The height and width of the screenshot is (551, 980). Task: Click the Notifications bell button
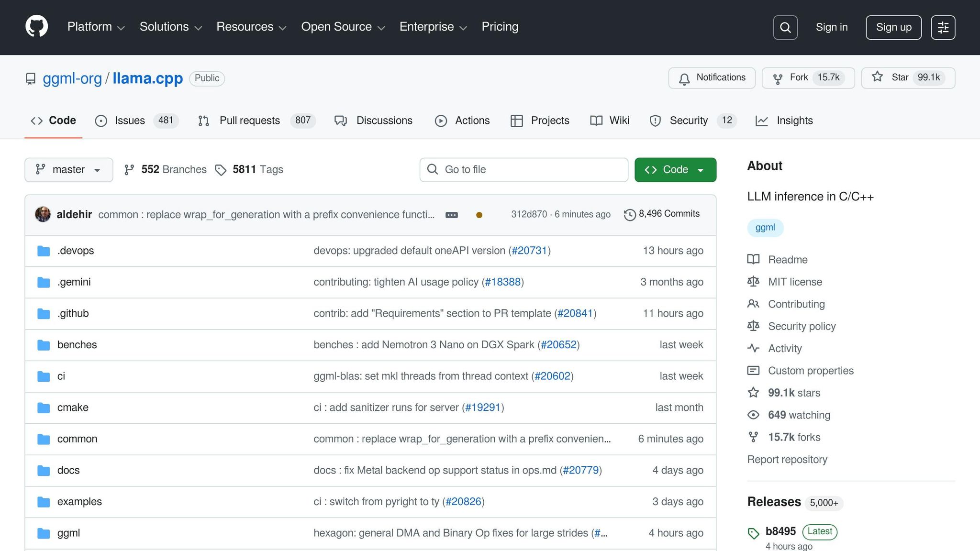(712, 78)
